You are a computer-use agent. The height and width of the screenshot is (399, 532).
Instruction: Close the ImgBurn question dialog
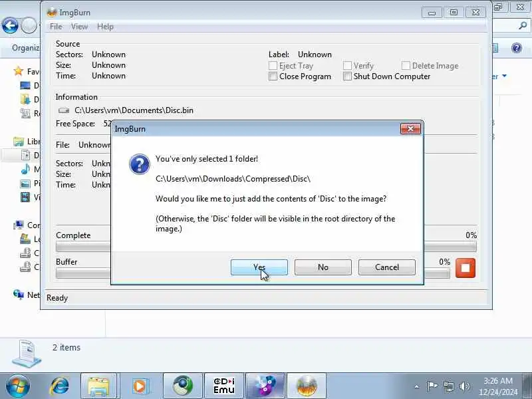coord(410,128)
